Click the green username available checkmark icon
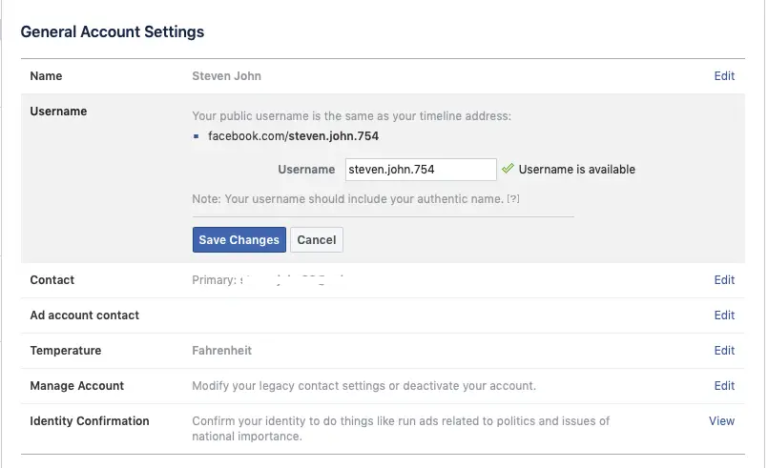This screenshot has width=768, height=468. point(508,169)
